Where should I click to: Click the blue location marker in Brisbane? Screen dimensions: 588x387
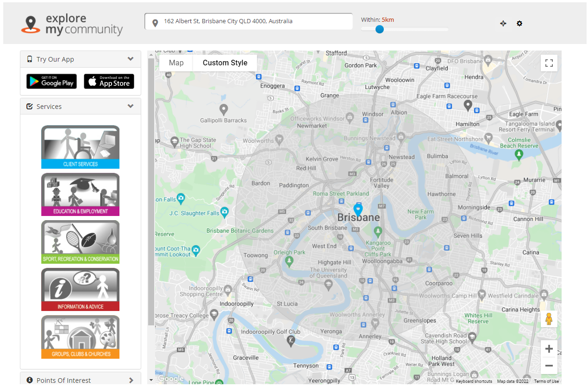pyautogui.click(x=358, y=209)
